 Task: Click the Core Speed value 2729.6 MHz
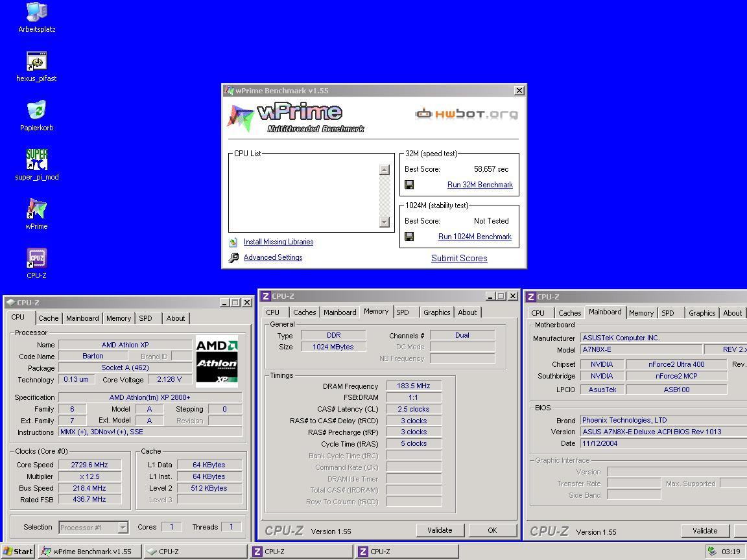(x=89, y=465)
